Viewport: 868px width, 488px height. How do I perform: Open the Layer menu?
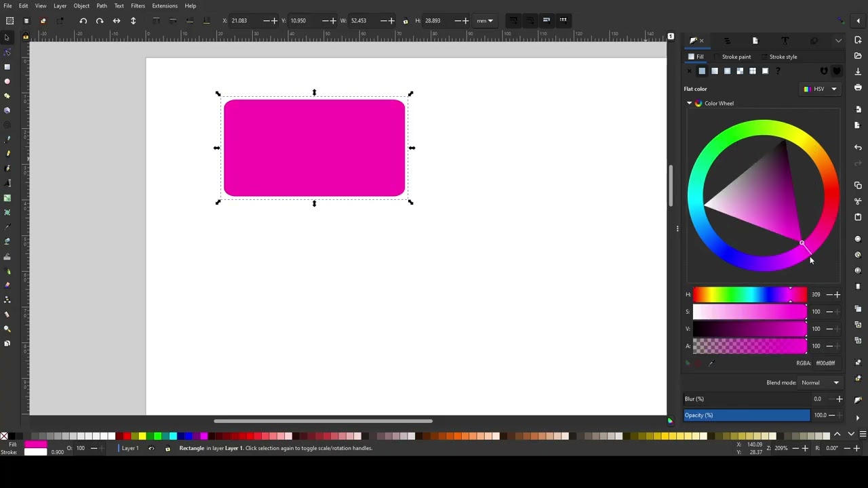60,5
